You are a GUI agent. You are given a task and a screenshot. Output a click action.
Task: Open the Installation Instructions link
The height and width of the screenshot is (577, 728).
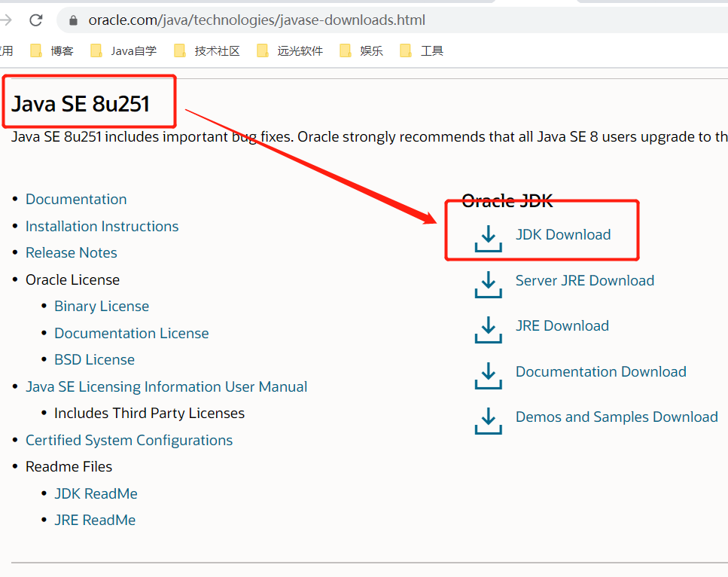[102, 226]
